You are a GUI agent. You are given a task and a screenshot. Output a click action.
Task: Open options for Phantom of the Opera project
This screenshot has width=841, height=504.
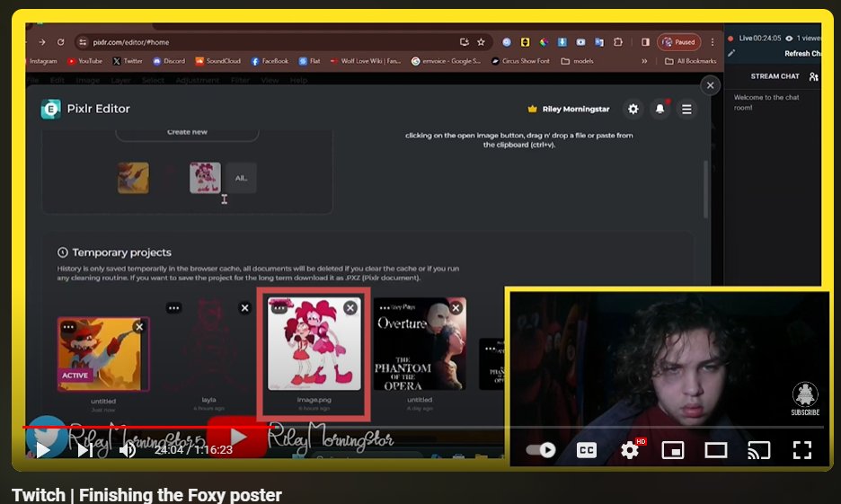[384, 308]
